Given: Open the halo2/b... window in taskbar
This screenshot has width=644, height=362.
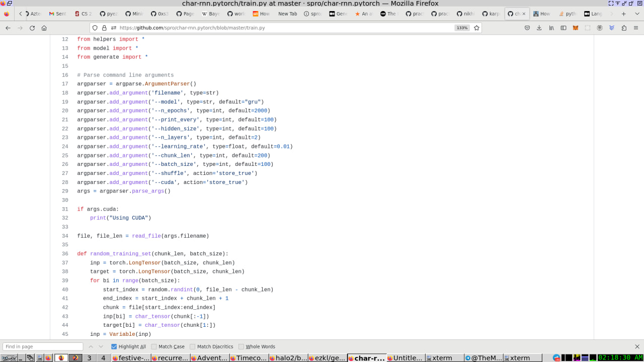Looking at the screenshot, I should point(288,358).
